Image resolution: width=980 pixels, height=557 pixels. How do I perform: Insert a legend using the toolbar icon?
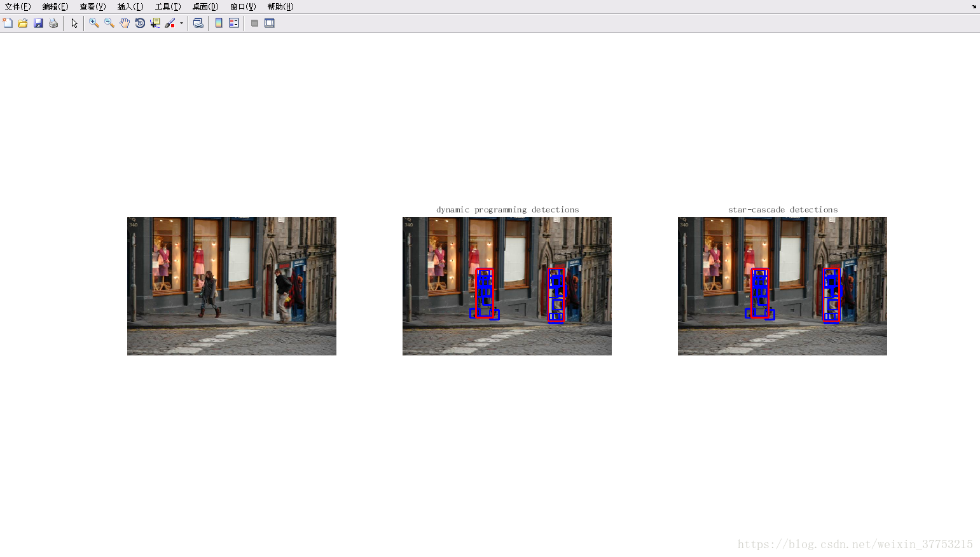pos(234,23)
